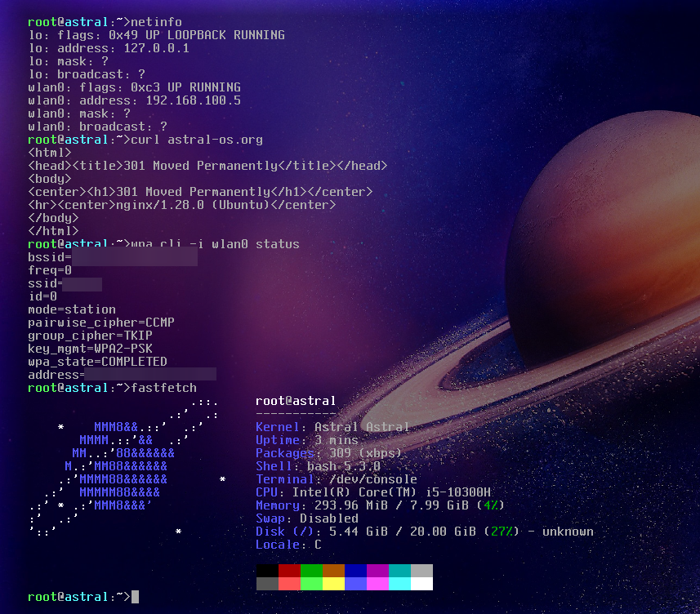This screenshot has width=700, height=614.
Task: Click the "Kernel: Astral Astral" line
Action: [332, 427]
